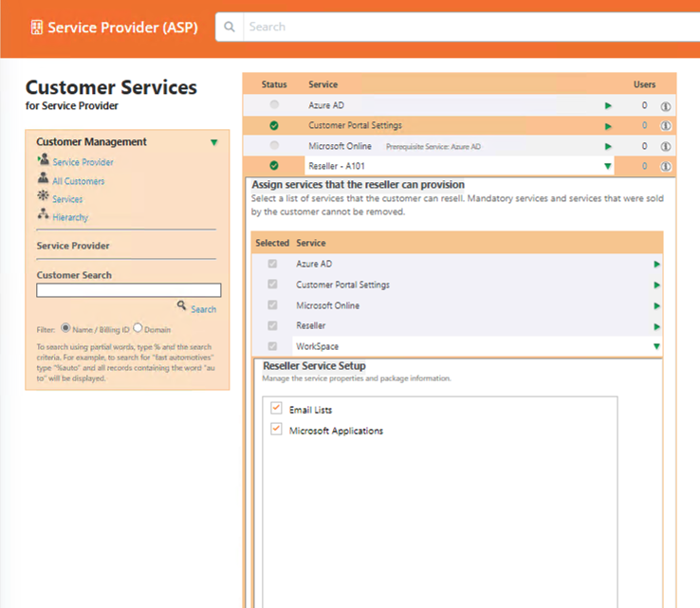Click the Services snowflake icon
The image size is (700, 608).
pyautogui.click(x=43, y=195)
